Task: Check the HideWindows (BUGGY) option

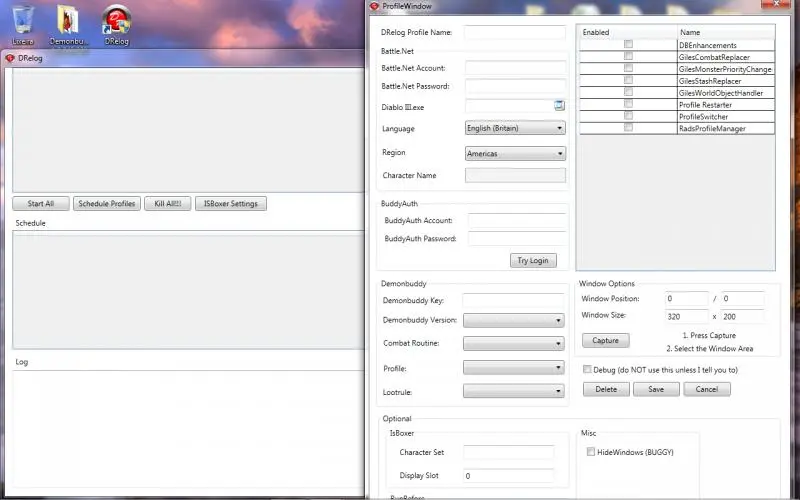Action: pyautogui.click(x=591, y=452)
